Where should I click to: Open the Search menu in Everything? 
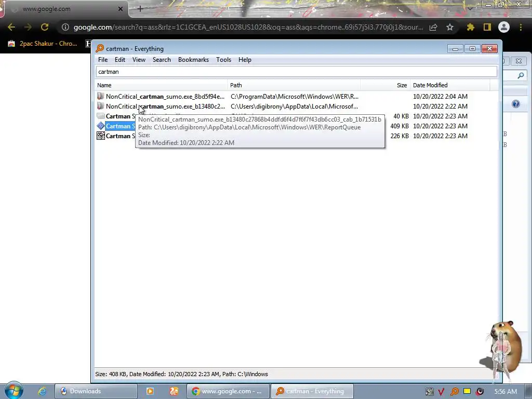(x=162, y=60)
